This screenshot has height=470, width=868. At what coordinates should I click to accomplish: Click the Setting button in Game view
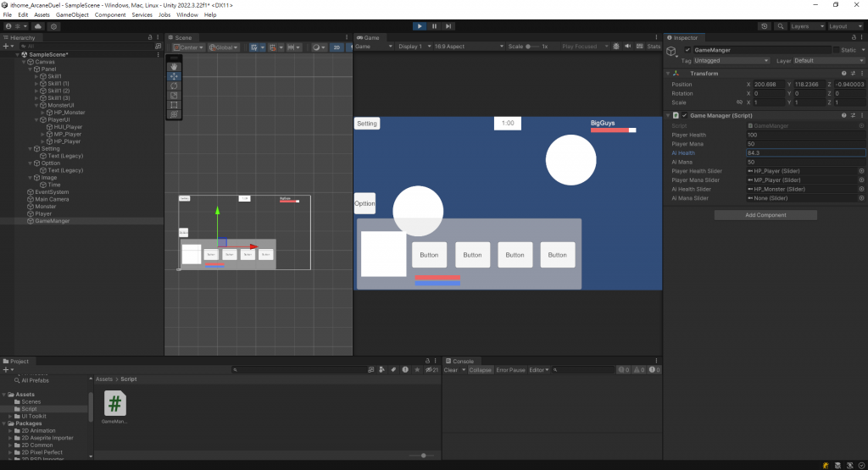(x=366, y=124)
